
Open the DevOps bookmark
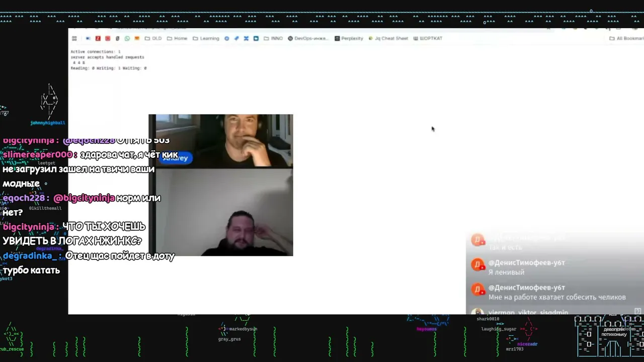click(x=307, y=39)
